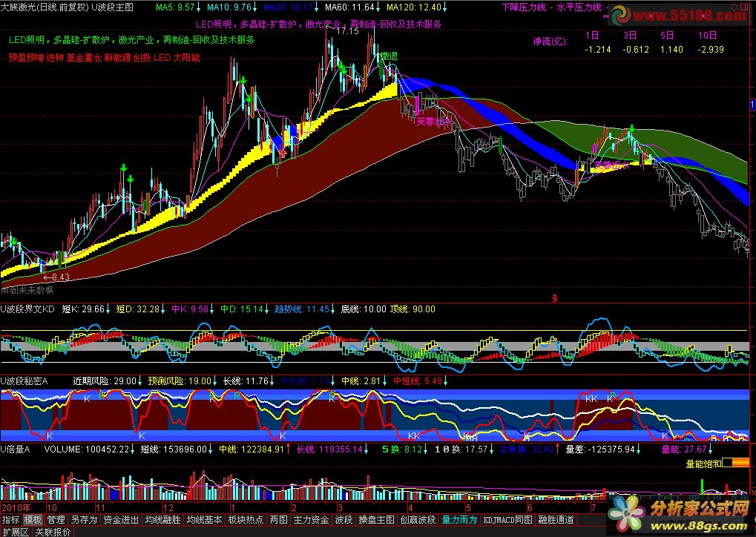Click the 顶线: 90.00 value
Image resolution: width=756 pixels, height=537 pixels.
point(412,309)
